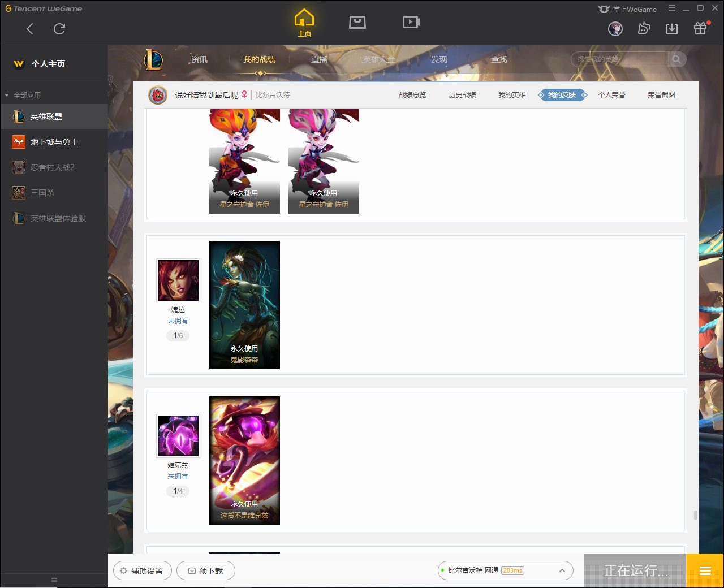Select 地下城与勇士 in sidebar
The width and height of the screenshot is (724, 588).
[54, 142]
